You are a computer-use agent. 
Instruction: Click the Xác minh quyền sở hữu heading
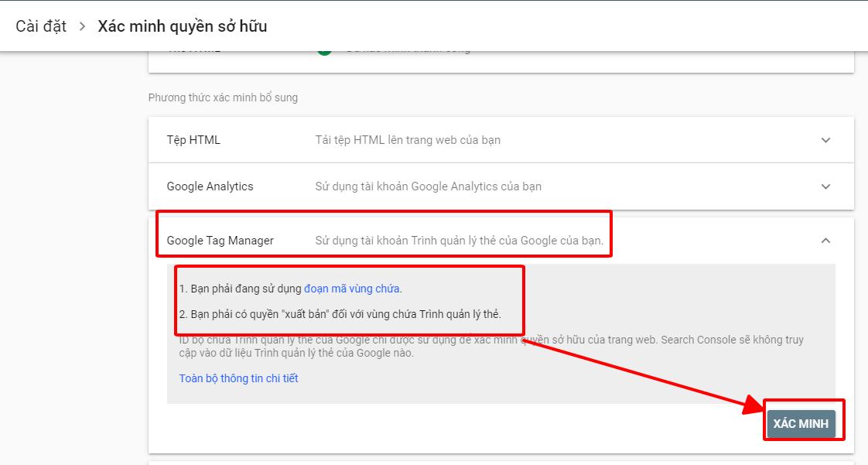click(x=182, y=26)
